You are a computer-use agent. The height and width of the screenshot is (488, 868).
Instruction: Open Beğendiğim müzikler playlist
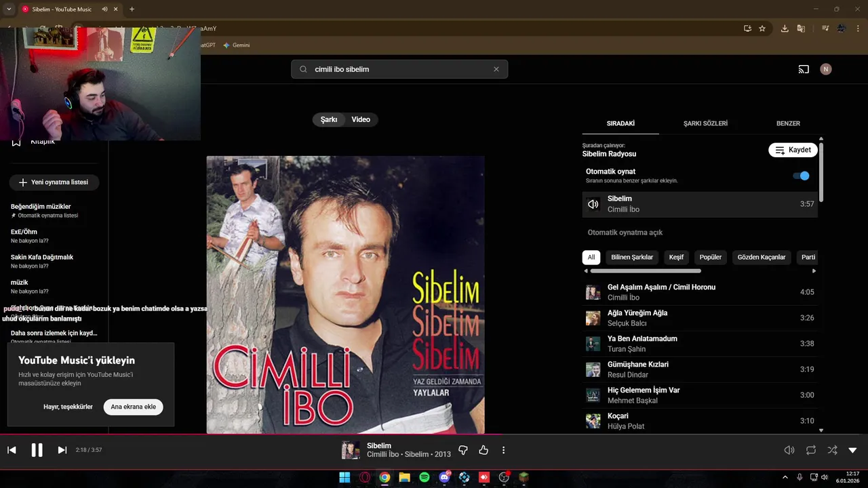[x=54, y=211]
